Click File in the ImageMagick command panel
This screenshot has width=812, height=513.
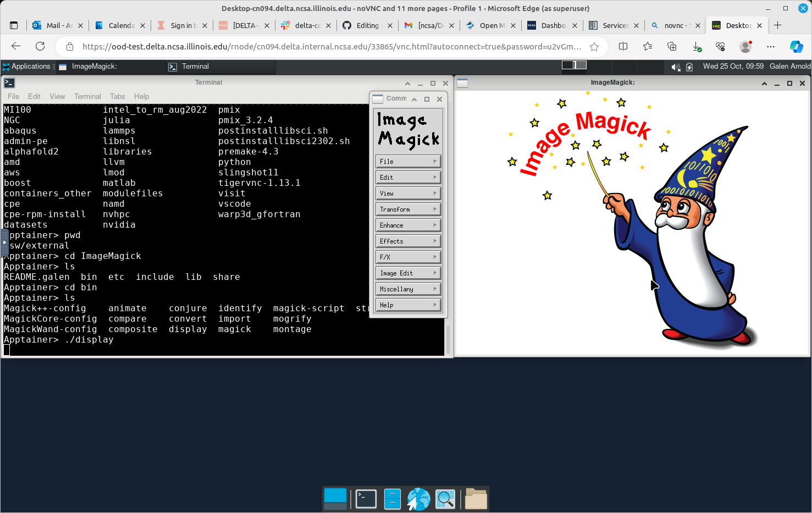pos(408,161)
